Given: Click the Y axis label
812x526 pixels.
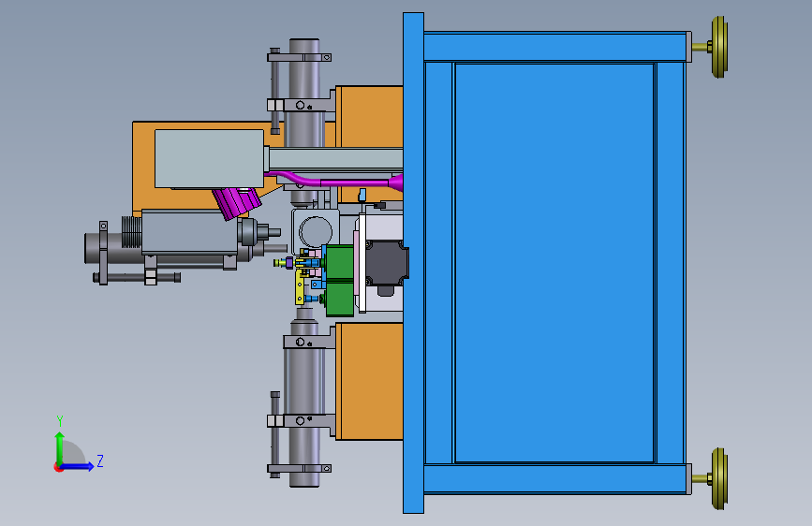Looking at the screenshot, I should [x=60, y=421].
